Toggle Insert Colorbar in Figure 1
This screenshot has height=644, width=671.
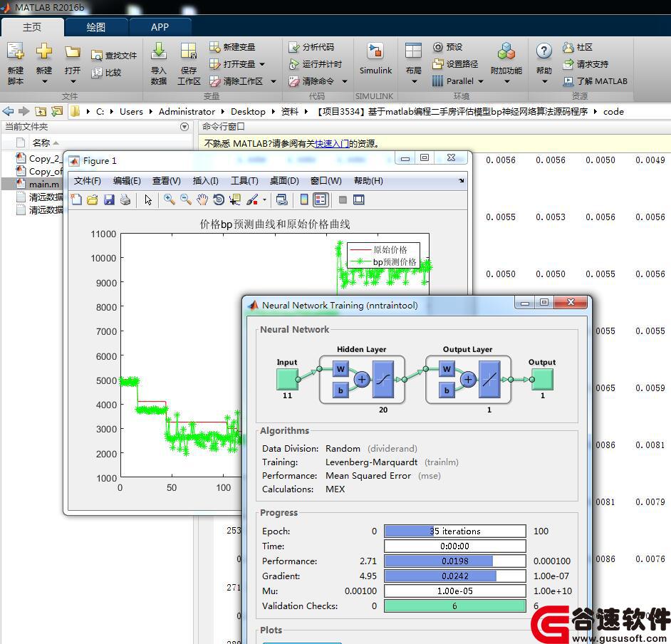pos(304,200)
